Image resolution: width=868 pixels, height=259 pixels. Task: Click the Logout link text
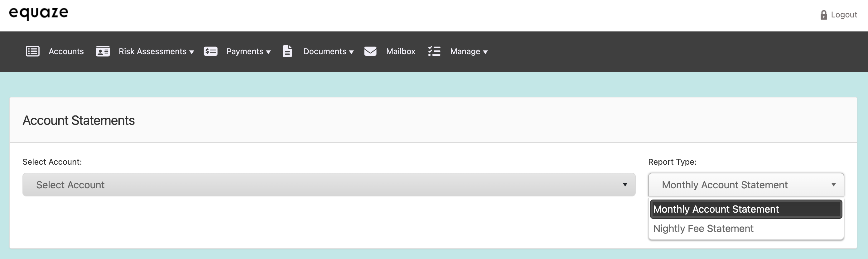[844, 15]
